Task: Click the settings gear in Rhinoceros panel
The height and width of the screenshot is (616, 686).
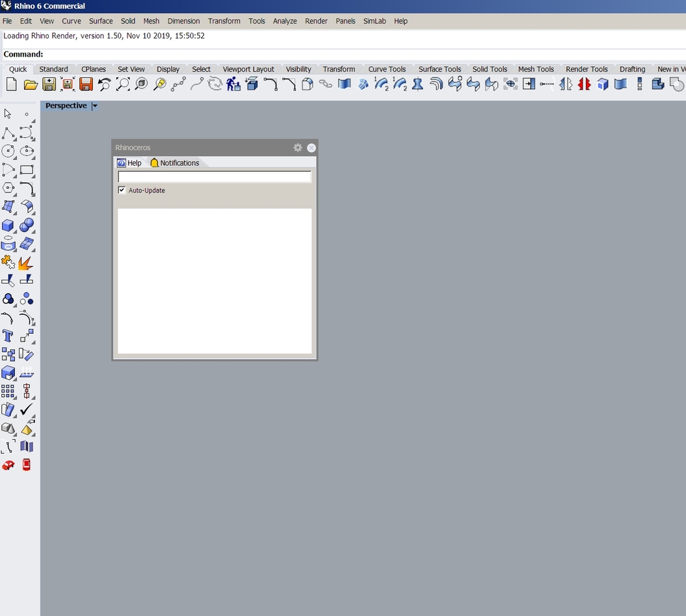Action: (298, 148)
